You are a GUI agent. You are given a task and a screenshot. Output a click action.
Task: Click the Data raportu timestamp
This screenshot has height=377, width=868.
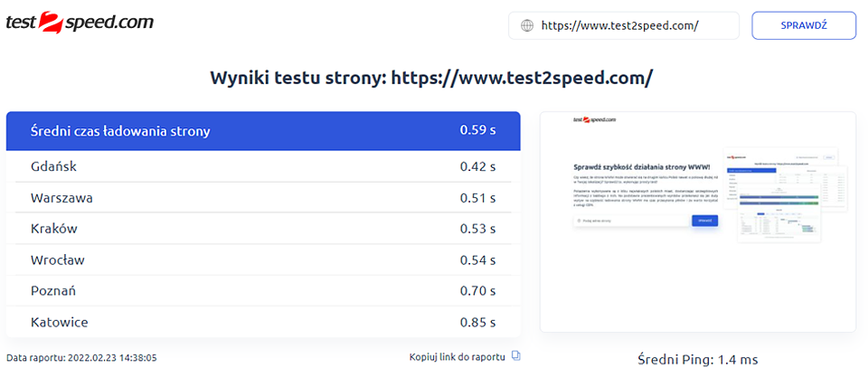[x=82, y=357]
